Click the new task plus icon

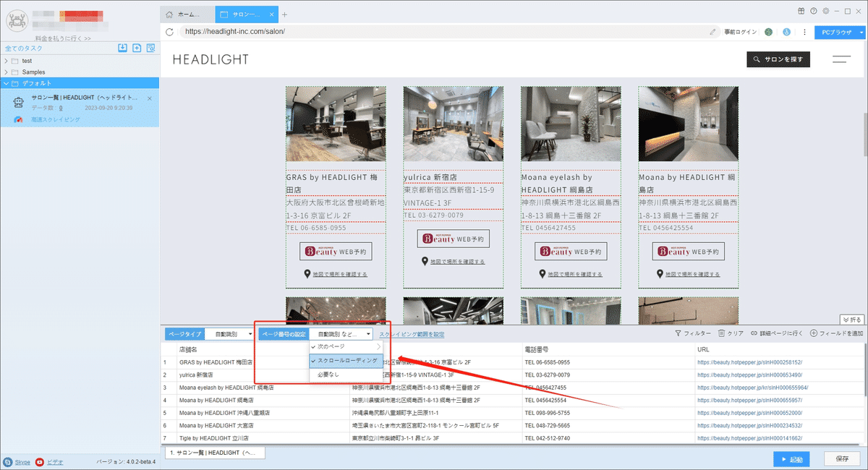[x=137, y=48]
